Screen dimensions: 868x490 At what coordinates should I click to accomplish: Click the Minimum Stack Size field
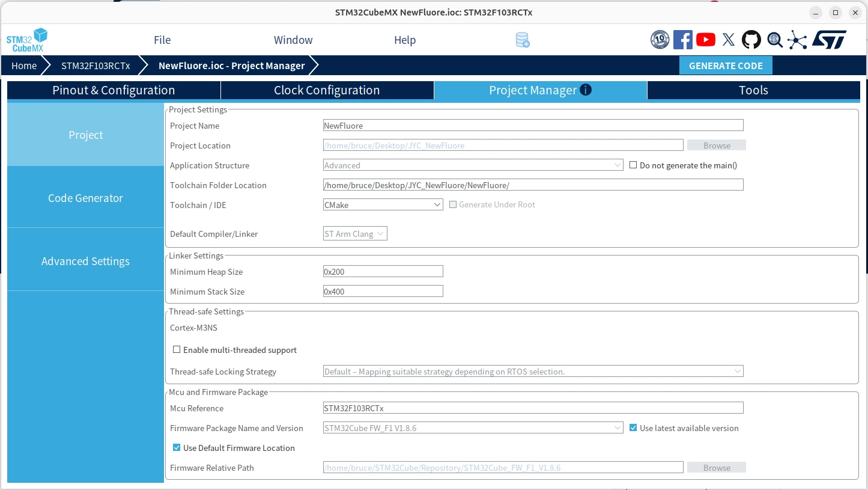tap(383, 292)
